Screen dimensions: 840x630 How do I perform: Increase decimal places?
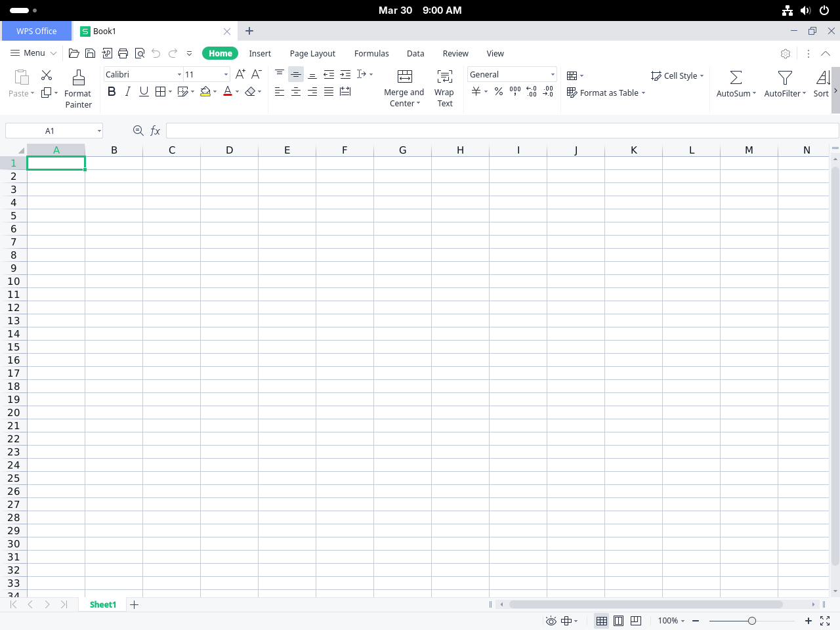point(531,92)
